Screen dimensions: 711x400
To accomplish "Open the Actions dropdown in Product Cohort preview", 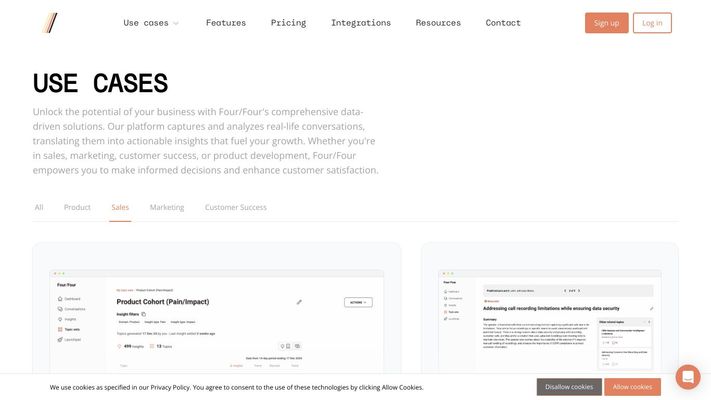I will pos(357,302).
